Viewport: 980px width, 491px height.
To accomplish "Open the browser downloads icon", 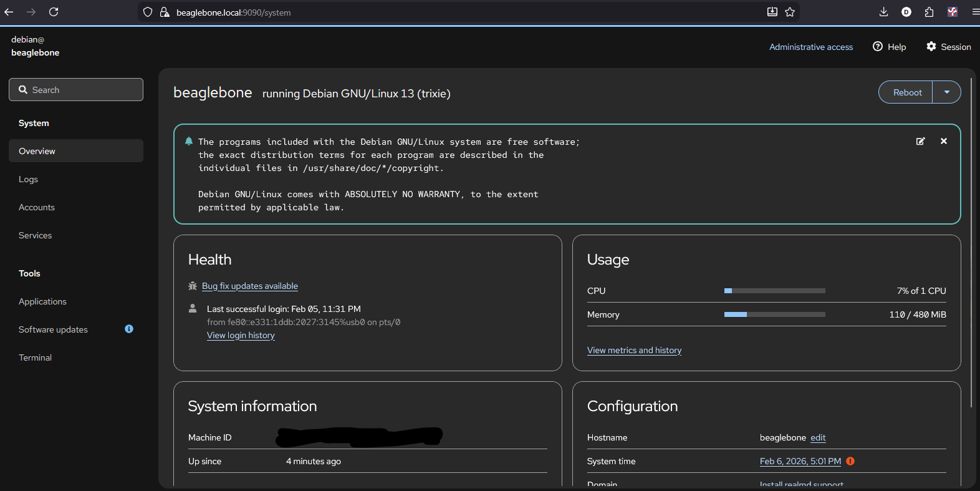I will click(883, 12).
